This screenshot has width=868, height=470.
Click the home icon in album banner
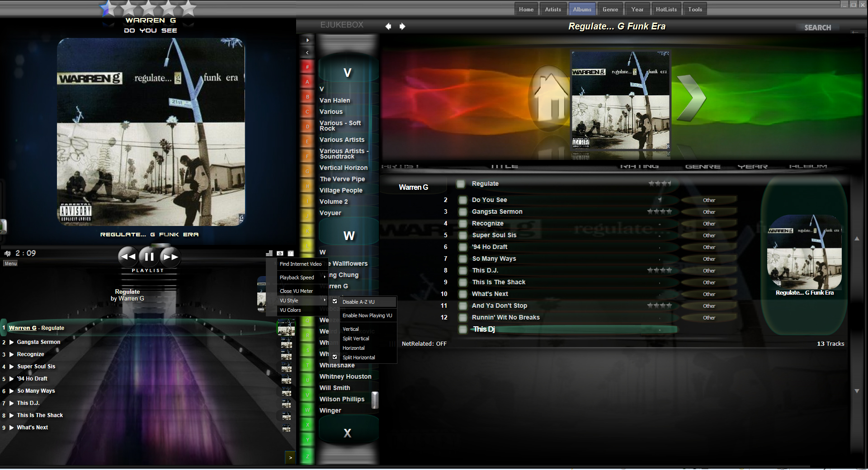550,97
